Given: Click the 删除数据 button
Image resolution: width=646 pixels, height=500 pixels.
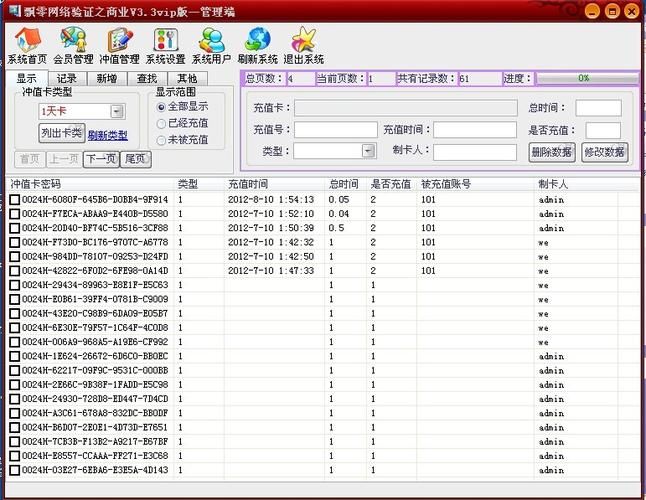Looking at the screenshot, I should point(552,152).
